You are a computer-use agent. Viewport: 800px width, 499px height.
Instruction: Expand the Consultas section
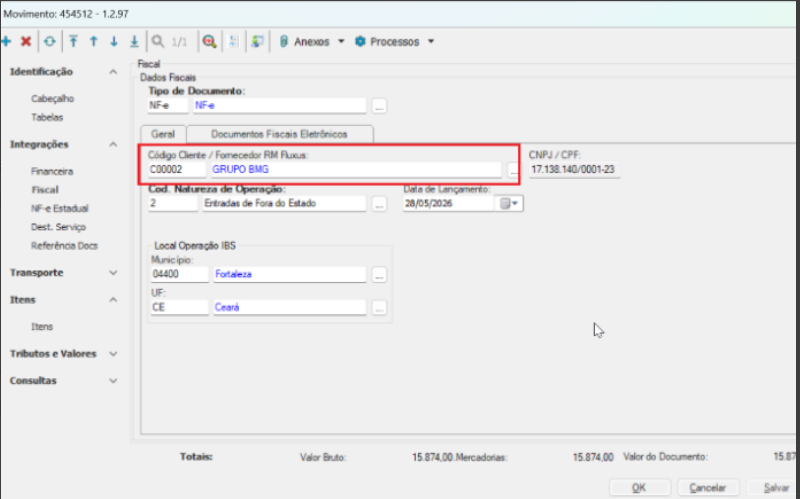point(113,381)
